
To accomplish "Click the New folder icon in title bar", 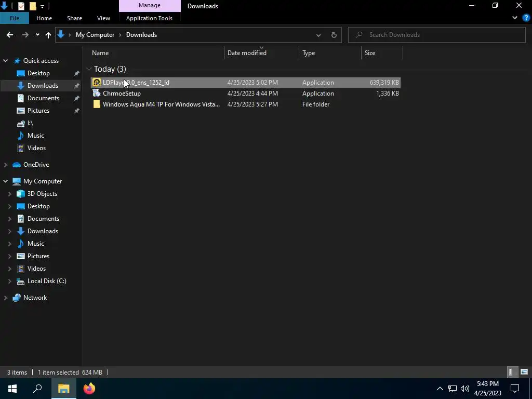I will pyautogui.click(x=33, y=6).
